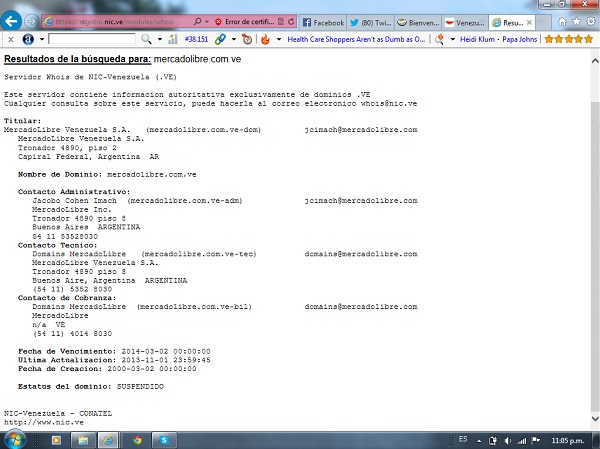Expand the chain link dropdown arrow
Viewport: 600px width, 449px height.
pyautogui.click(x=233, y=39)
